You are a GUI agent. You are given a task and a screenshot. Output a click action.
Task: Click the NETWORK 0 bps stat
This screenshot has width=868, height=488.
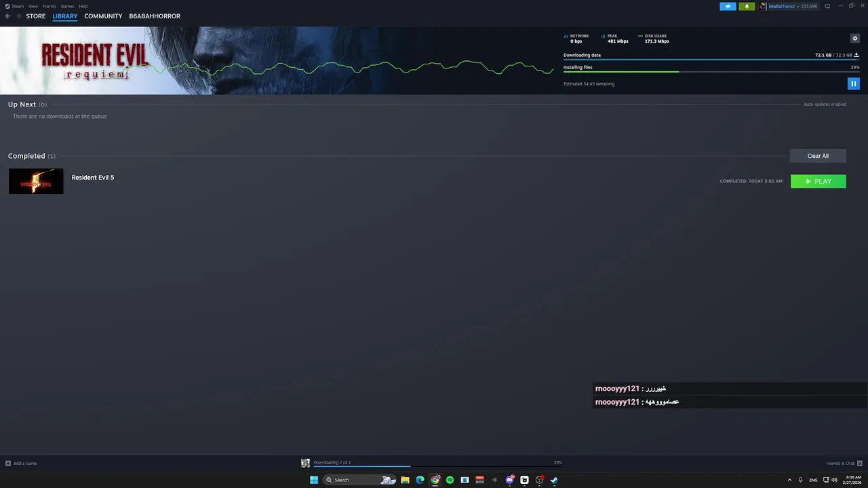click(576, 39)
